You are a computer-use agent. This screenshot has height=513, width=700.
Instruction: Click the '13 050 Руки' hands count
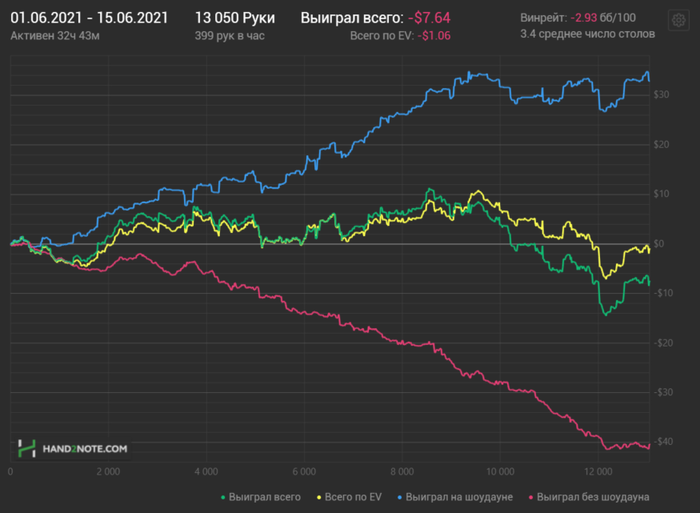point(235,18)
